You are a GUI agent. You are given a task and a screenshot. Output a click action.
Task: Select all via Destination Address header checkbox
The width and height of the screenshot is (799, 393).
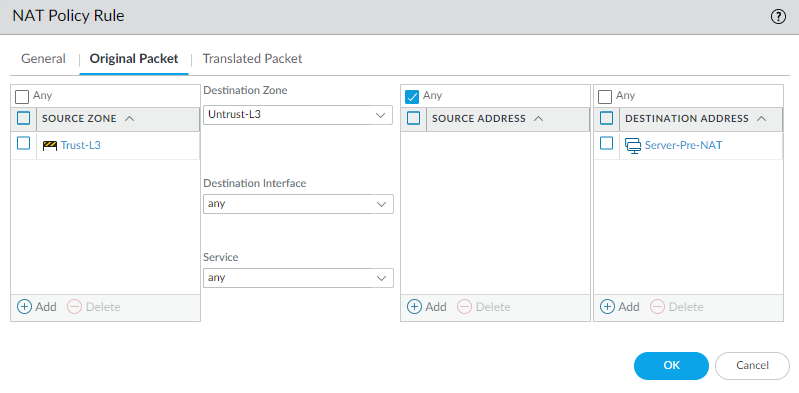pyautogui.click(x=606, y=118)
